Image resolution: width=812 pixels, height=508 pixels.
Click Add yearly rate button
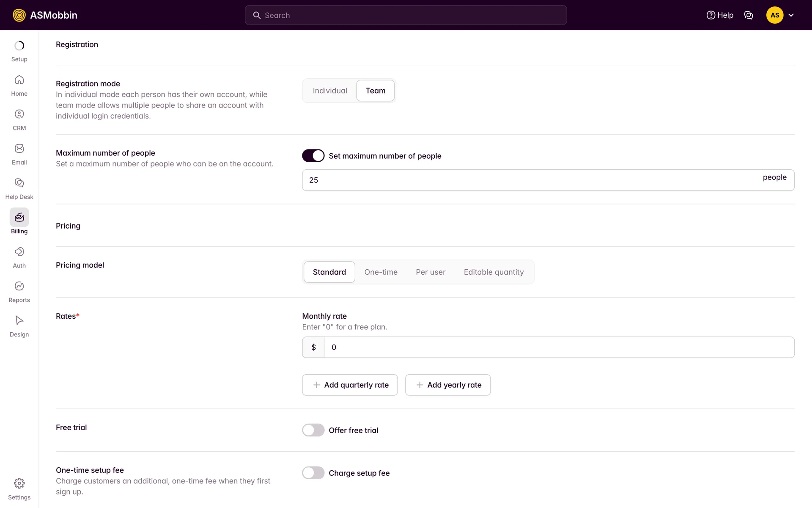pyautogui.click(x=448, y=385)
